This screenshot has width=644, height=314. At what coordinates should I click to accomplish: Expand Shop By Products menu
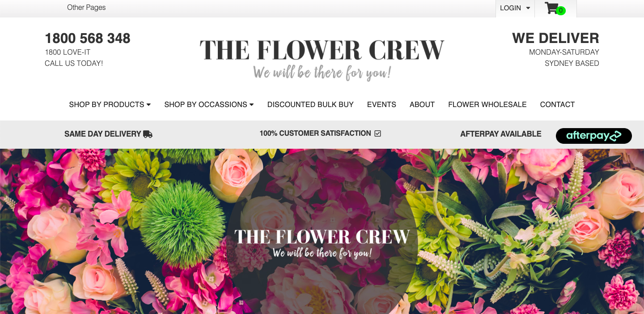pos(110,104)
